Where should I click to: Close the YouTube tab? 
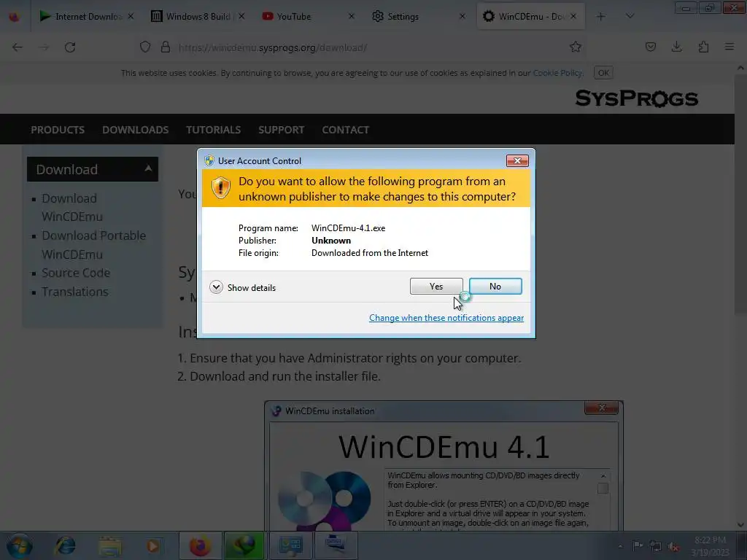(351, 16)
